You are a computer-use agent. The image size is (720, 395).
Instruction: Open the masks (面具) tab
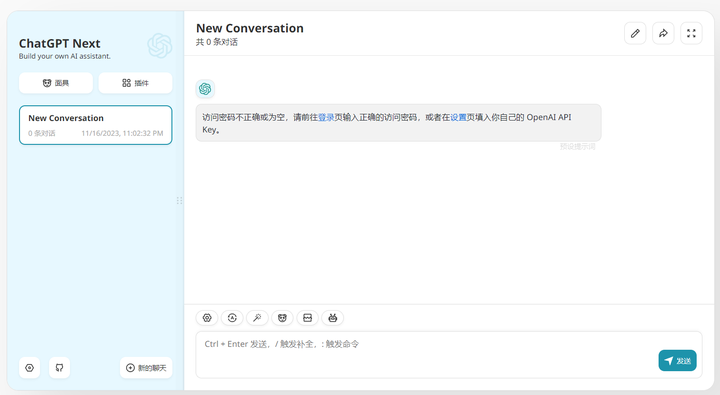click(x=56, y=83)
